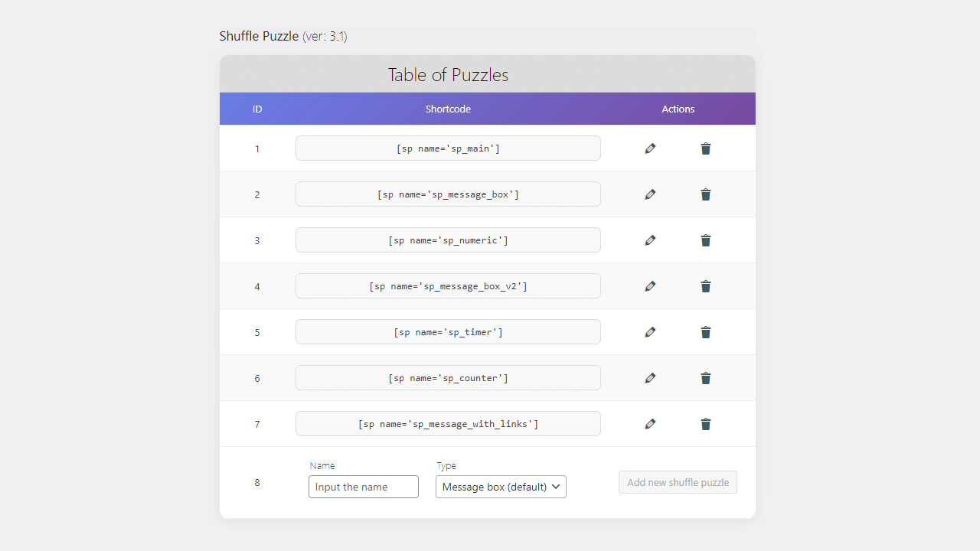The height and width of the screenshot is (551, 980).
Task: Remove the sp_message_box_v2 puzzle with trash icon
Action: [706, 286]
